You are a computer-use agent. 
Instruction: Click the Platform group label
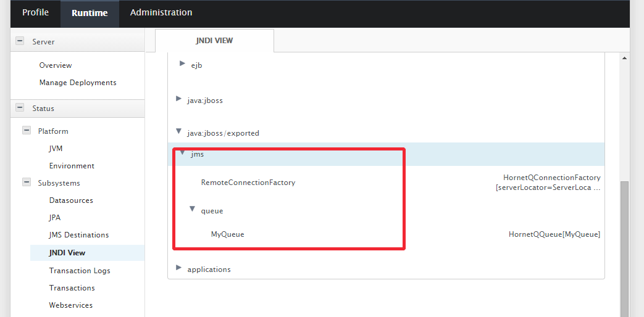[x=53, y=131]
